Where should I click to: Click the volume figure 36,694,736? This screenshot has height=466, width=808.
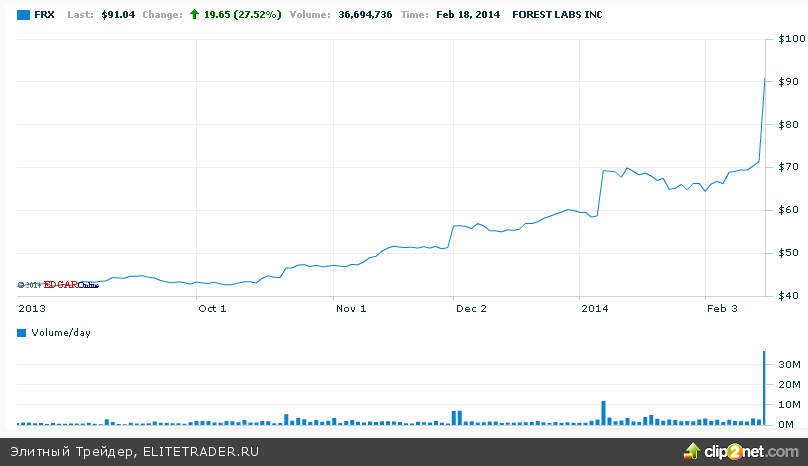click(365, 15)
